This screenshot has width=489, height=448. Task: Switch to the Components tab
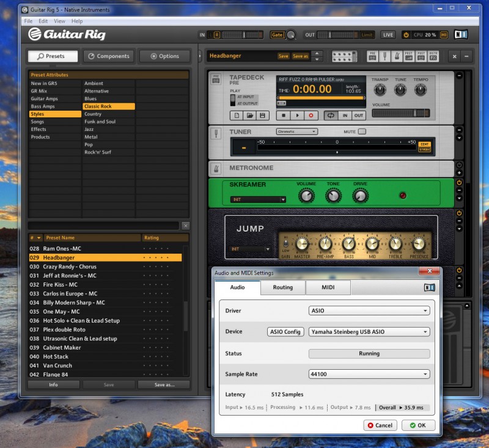tap(109, 56)
